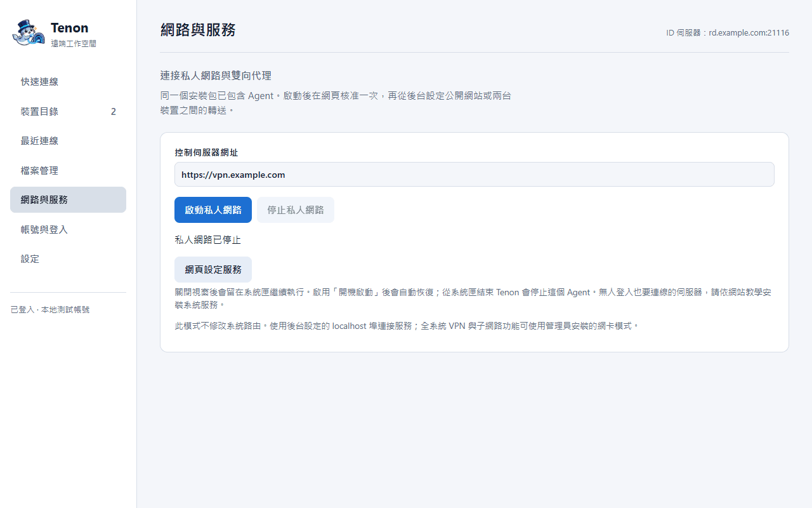
Task: Focus the 控制伺服器網址 input field
Action: (475, 175)
